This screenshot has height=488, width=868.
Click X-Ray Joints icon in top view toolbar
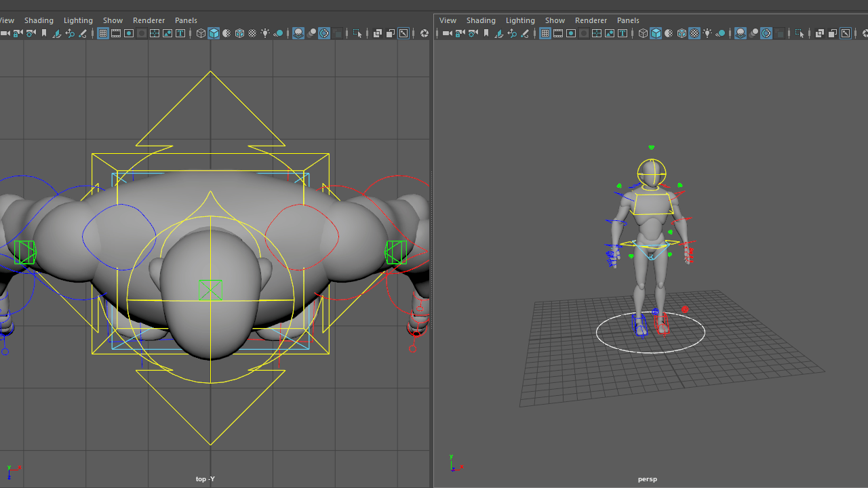403,33
